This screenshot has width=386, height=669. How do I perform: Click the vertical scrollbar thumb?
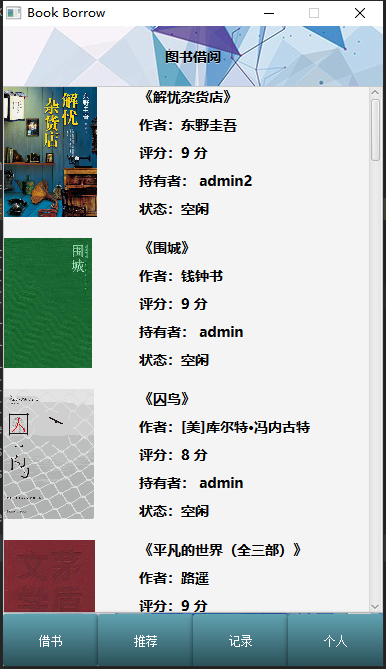click(375, 130)
